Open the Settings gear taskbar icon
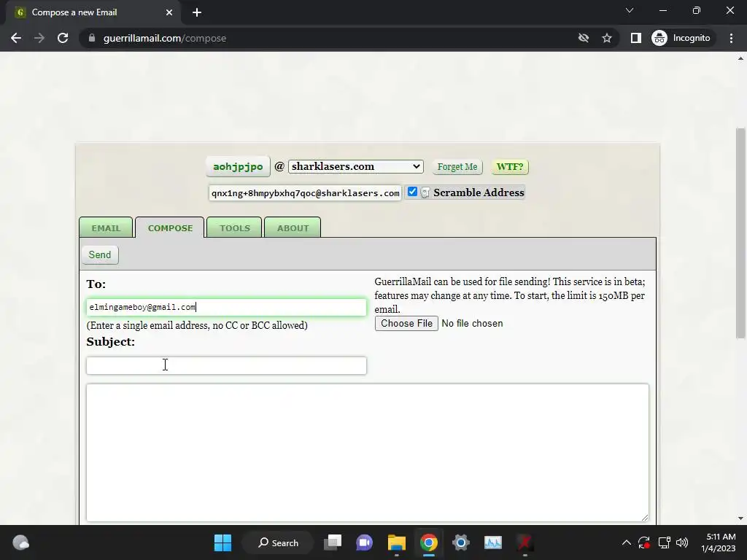Screen dimensions: 747x560 461,542
